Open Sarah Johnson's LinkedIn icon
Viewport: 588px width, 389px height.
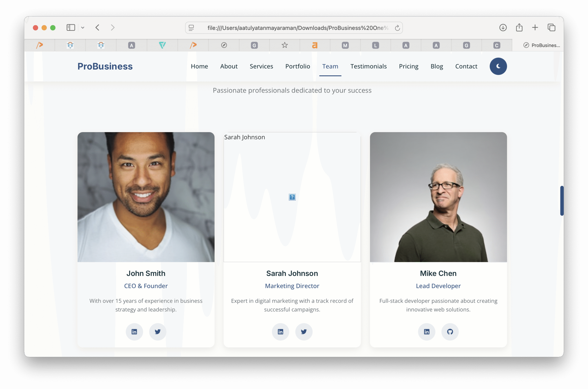[x=280, y=332]
